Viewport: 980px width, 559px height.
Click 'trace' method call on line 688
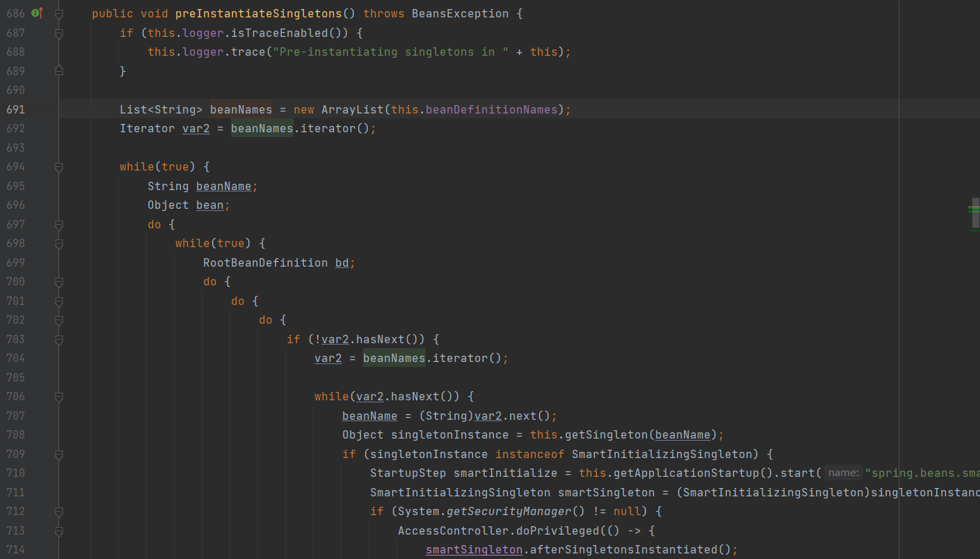pos(248,52)
